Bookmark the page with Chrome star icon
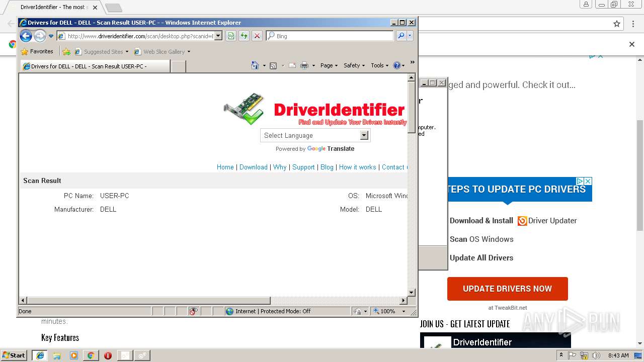The image size is (644, 362). pos(617,24)
